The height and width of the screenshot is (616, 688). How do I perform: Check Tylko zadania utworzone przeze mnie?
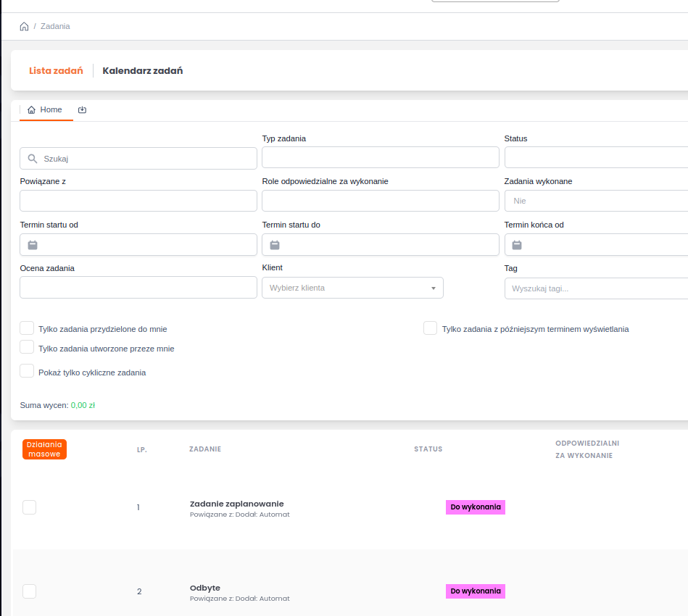pos(27,348)
